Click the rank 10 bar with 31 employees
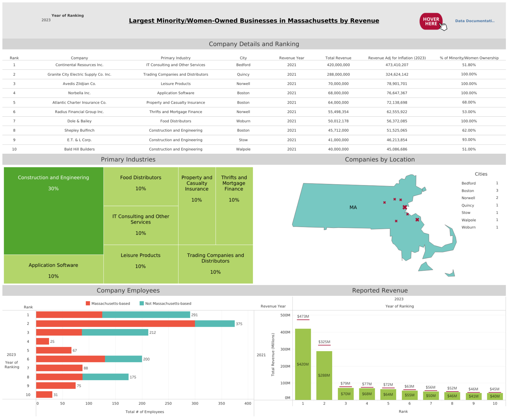Image resolution: width=508 pixels, height=420 pixels. [44, 394]
